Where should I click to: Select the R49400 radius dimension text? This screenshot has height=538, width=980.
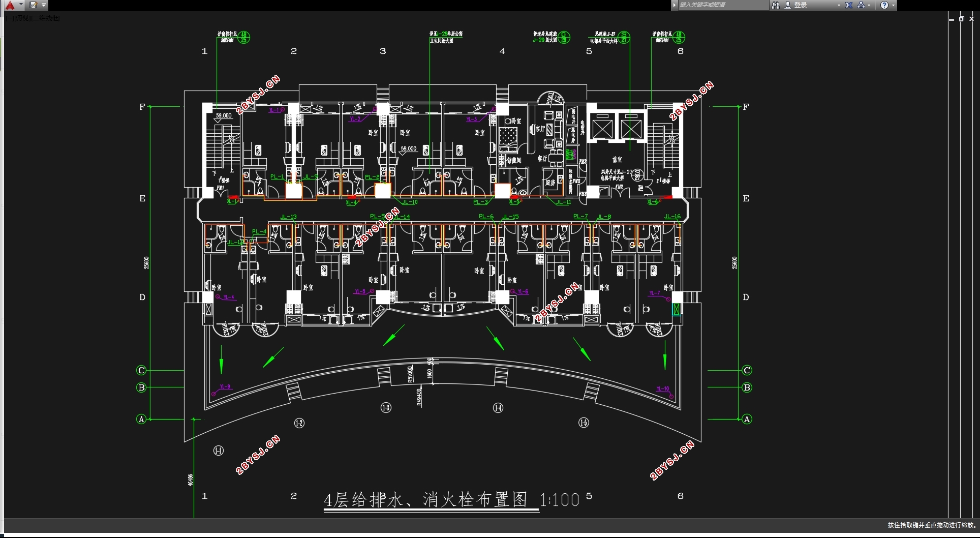tap(419, 397)
